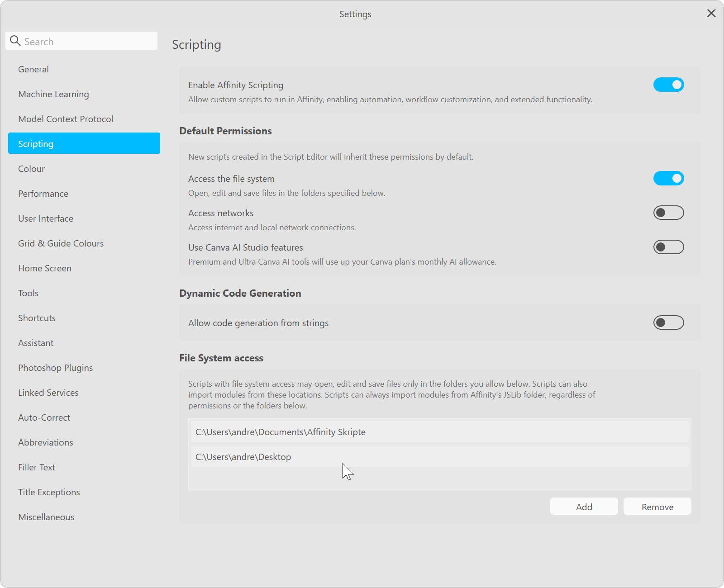
Task: Toggle Allow code generation from strings
Action: [668, 322]
